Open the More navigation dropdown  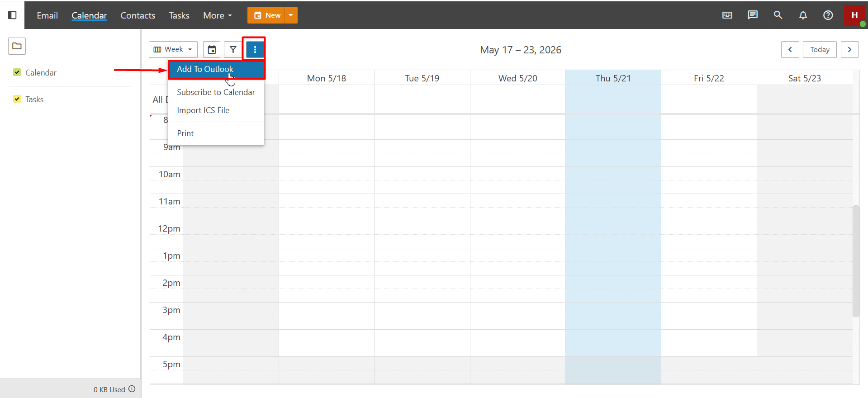(x=218, y=15)
